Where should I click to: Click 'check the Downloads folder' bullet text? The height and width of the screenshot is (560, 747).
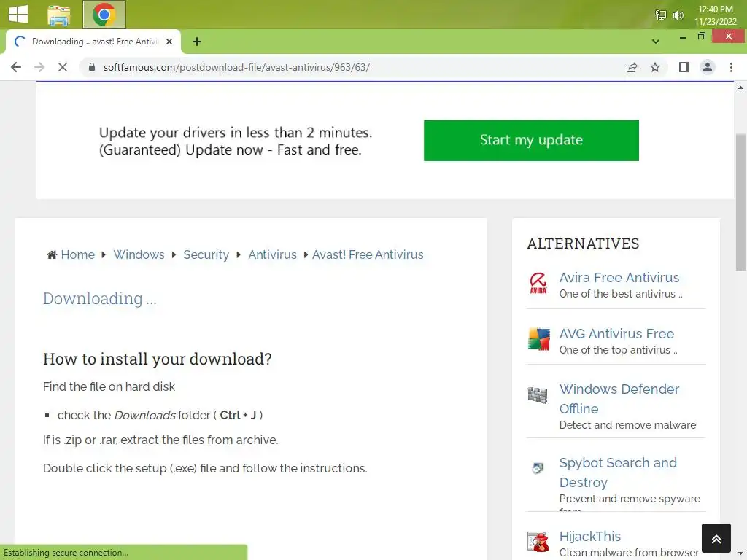(x=160, y=415)
